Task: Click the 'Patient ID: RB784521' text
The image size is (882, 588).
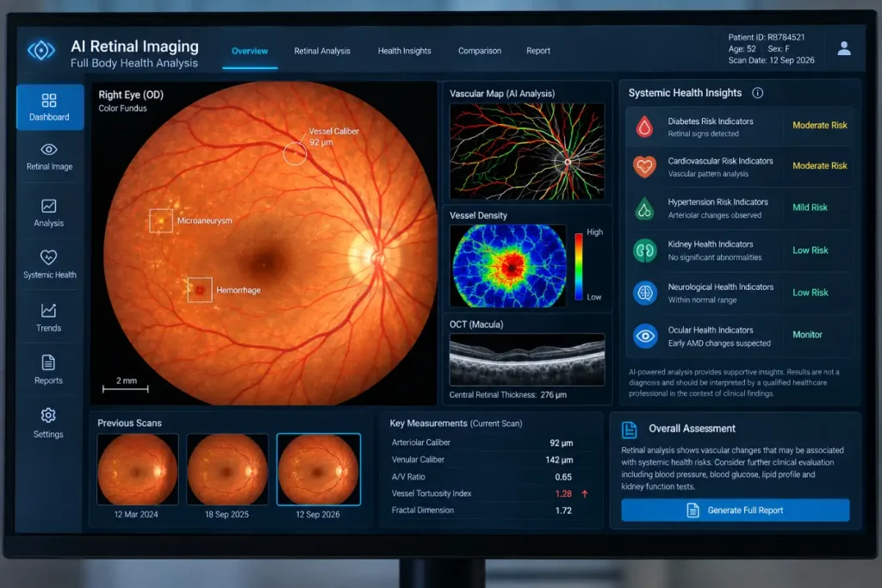Action: tap(766, 37)
